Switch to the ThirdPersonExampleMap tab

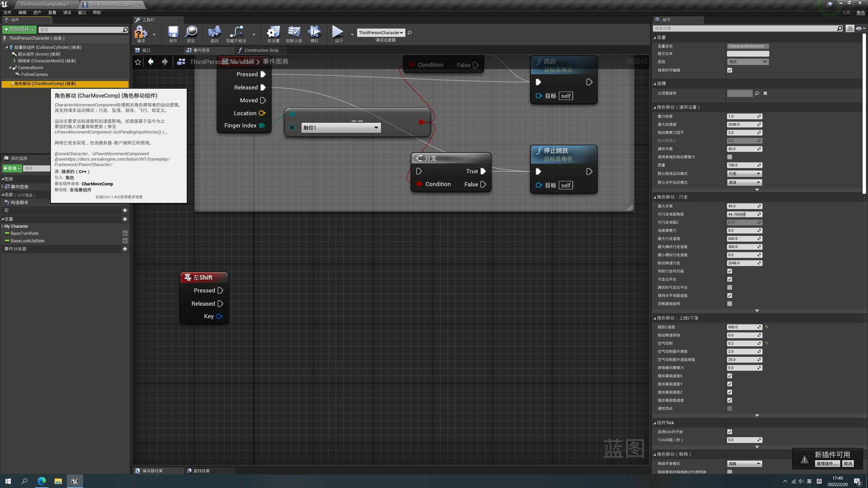click(x=44, y=4)
